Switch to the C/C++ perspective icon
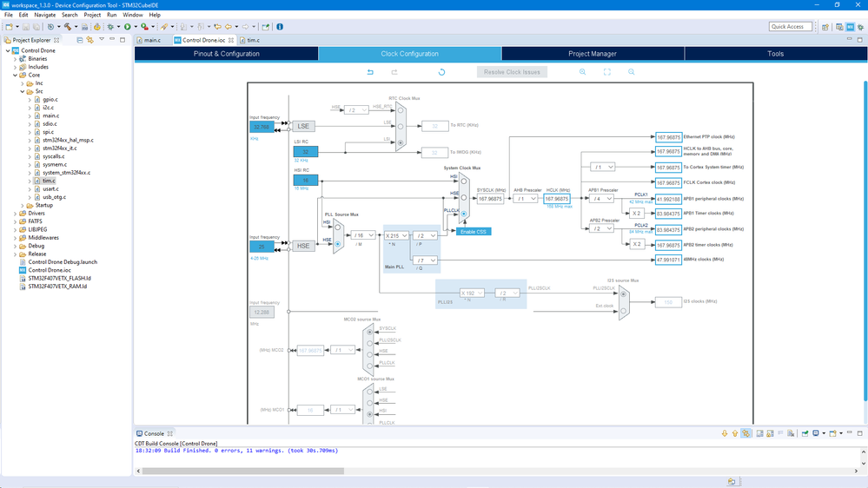 coord(839,27)
